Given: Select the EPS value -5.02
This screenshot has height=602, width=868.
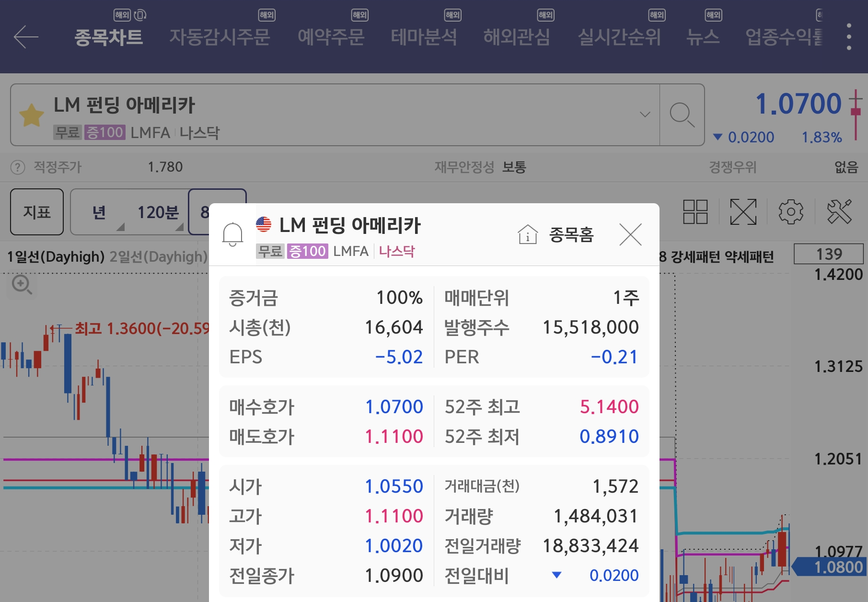Looking at the screenshot, I should pos(399,357).
